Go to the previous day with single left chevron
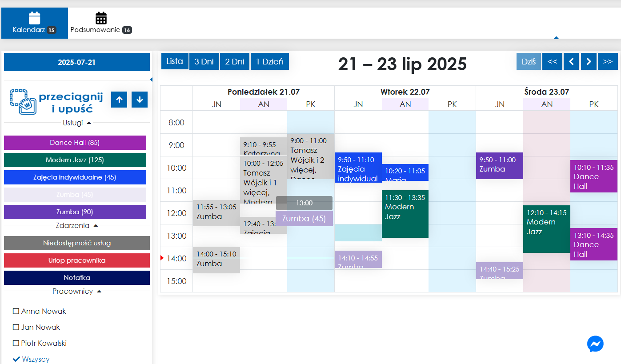Viewport: 621px width, 364px height. [571, 62]
